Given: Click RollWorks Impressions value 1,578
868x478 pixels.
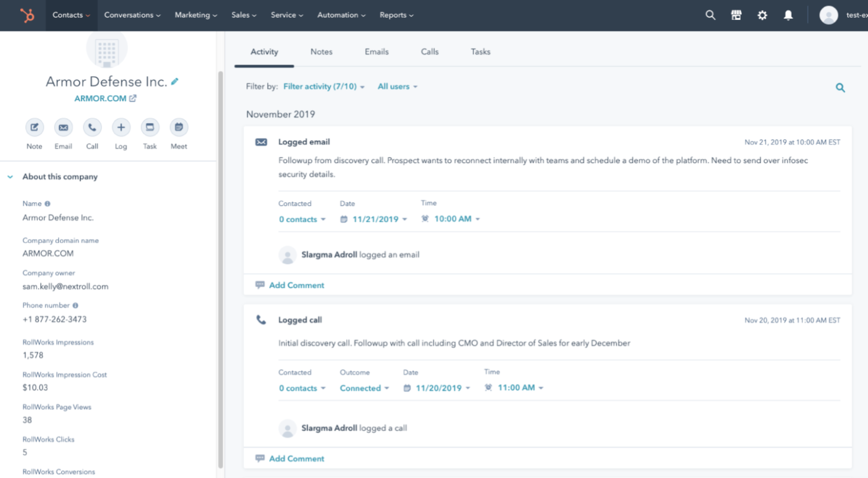Looking at the screenshot, I should click(x=33, y=355).
